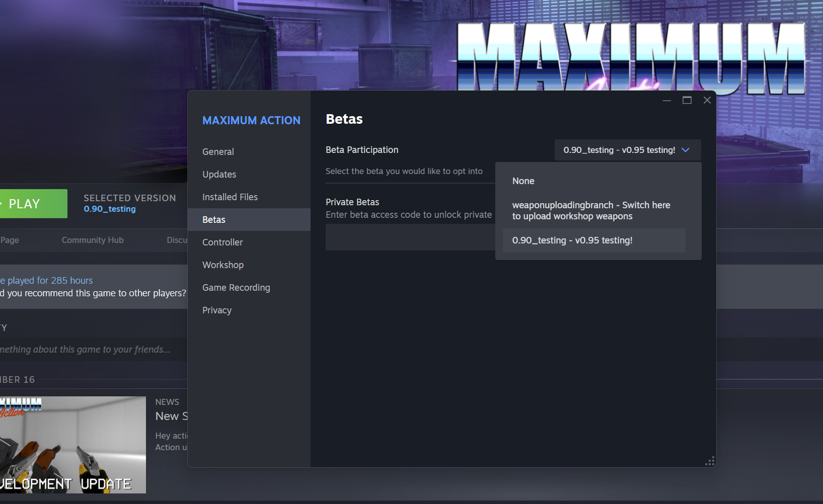Viewport: 823px width, 504px height.
Task: Open the General settings section
Action: click(x=249, y=152)
